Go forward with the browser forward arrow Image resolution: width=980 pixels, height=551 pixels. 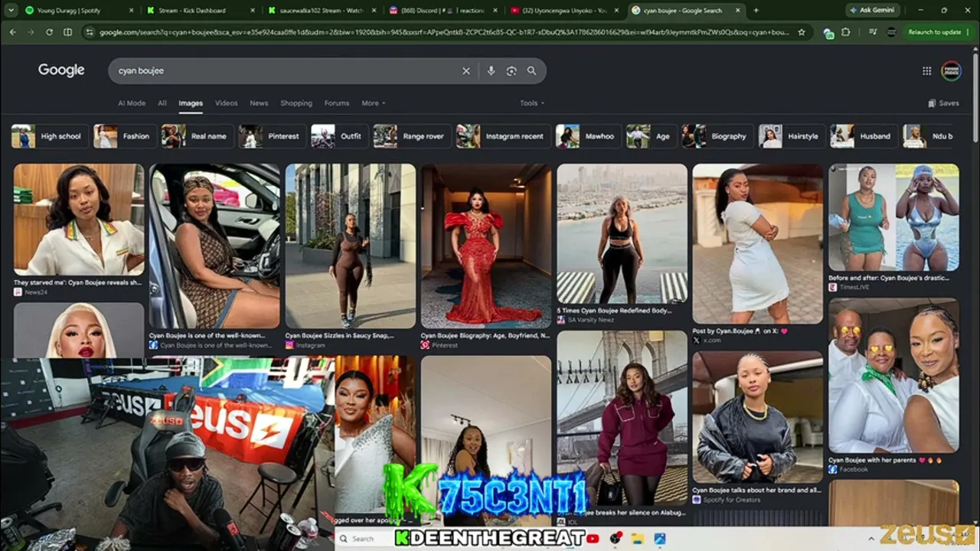(31, 32)
